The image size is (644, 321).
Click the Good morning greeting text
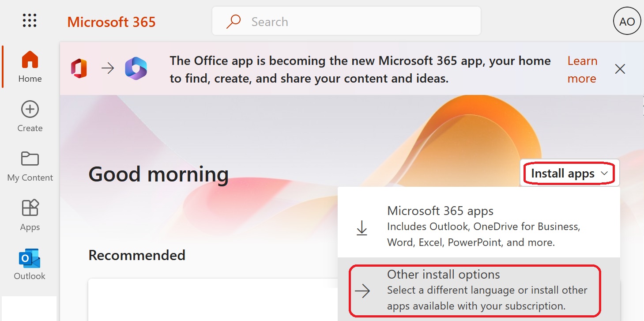[x=158, y=174]
